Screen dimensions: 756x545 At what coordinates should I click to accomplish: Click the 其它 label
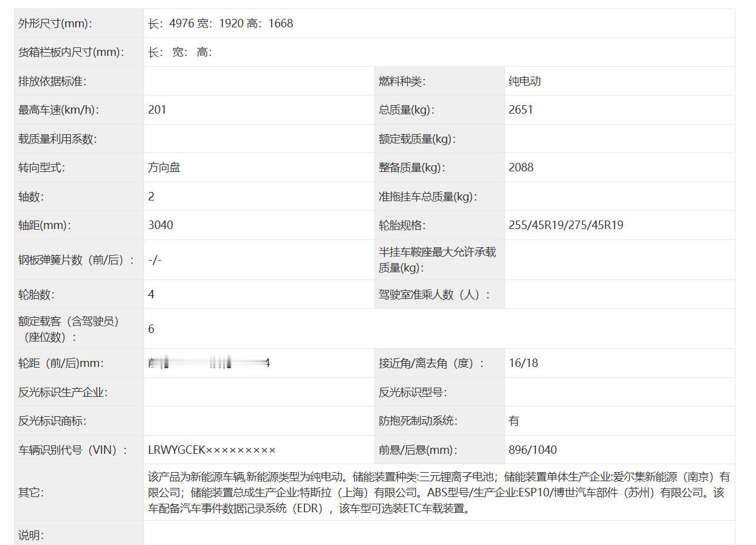point(31,493)
